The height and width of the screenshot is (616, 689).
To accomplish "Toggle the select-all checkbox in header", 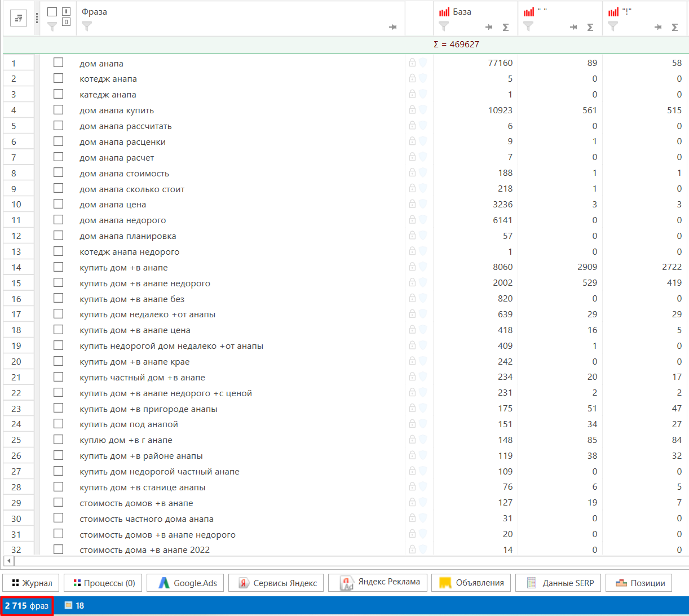I will tap(52, 12).
